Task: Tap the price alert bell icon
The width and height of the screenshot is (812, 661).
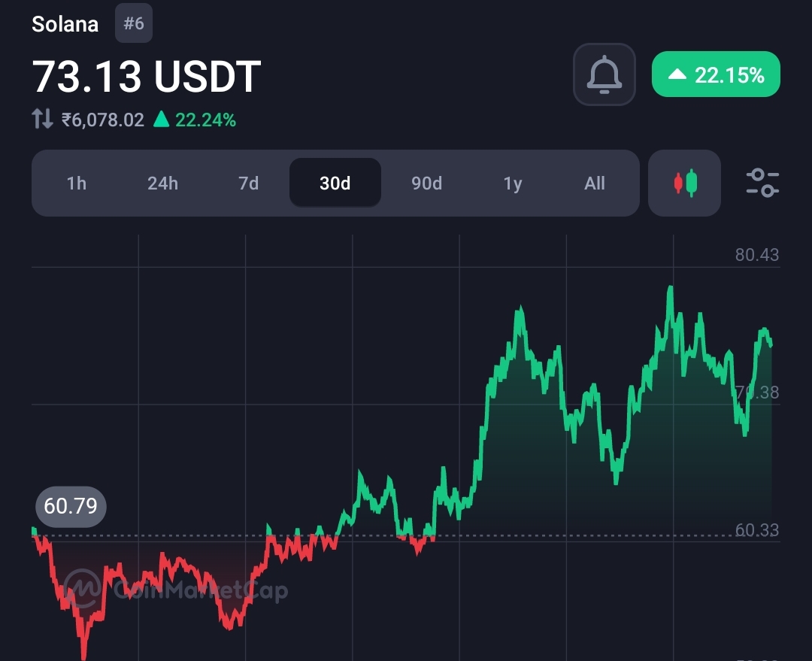Action: point(604,74)
